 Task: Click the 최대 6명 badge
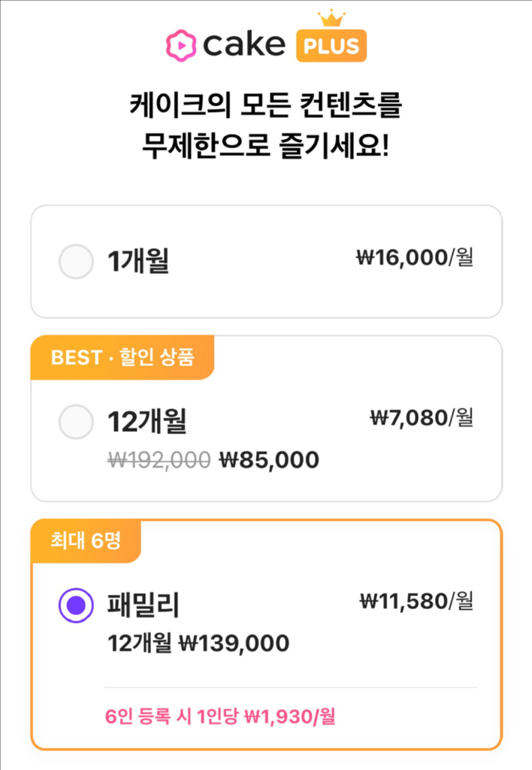86,541
